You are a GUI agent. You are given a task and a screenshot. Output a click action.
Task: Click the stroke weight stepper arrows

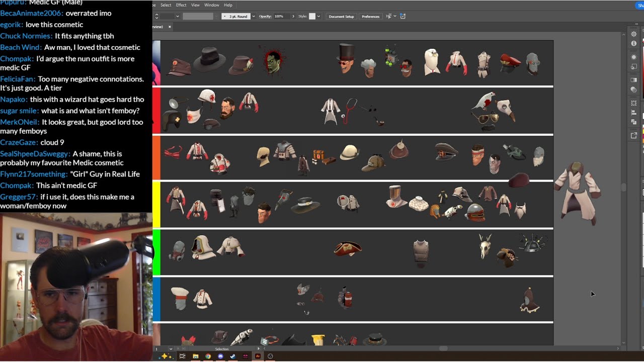(156, 16)
